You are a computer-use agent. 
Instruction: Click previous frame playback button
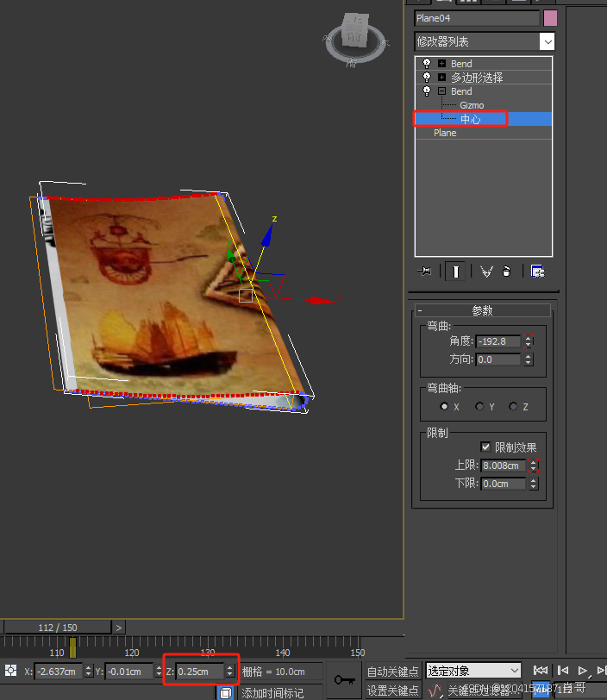point(563,671)
